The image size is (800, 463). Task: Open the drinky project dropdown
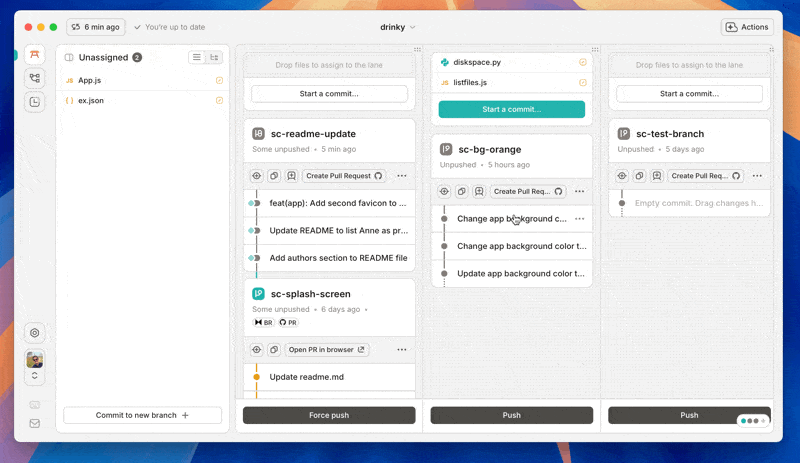(x=398, y=27)
